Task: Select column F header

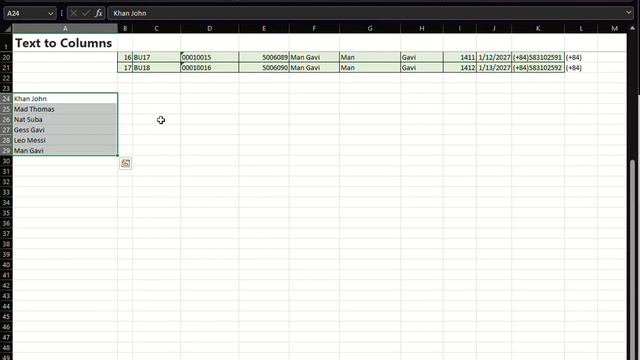Action: point(314,28)
